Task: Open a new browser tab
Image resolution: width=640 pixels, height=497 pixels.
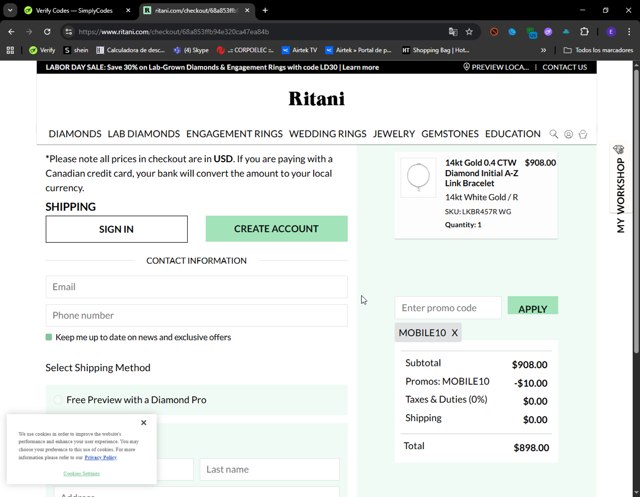Action: coord(265,11)
